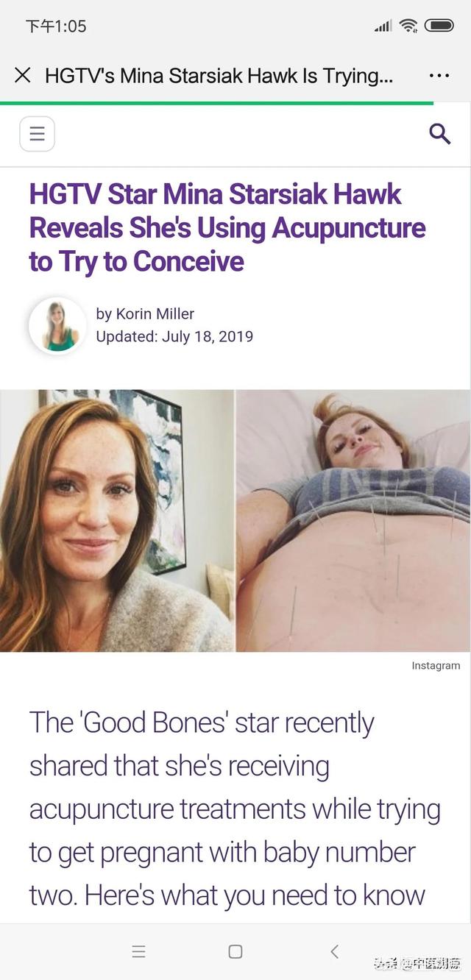Tap the 'Updated: July 18, 2019' date
Image resolution: width=471 pixels, height=980 pixels.
[174, 337]
